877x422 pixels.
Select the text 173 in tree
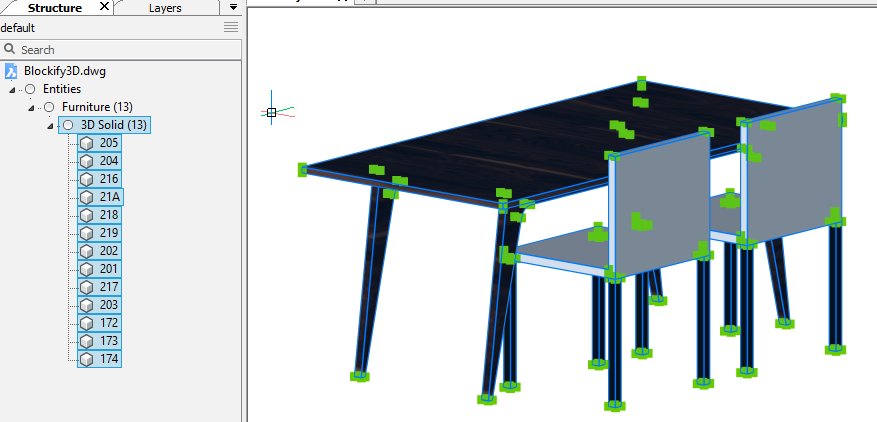(x=109, y=341)
